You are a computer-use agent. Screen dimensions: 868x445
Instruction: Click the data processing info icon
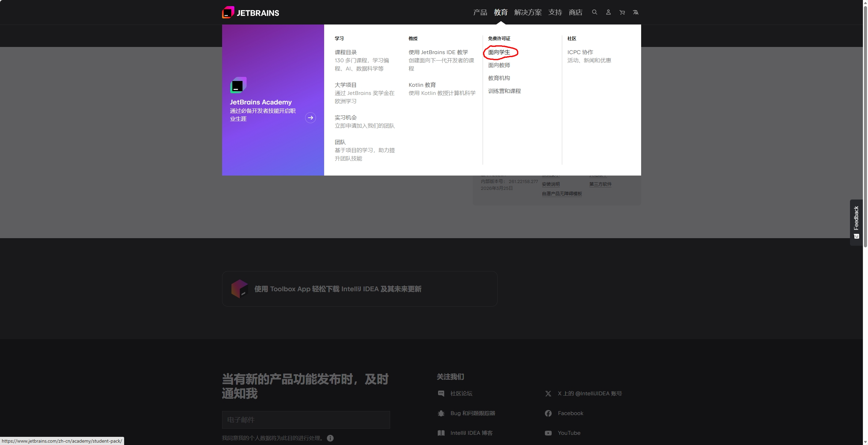pyautogui.click(x=330, y=438)
